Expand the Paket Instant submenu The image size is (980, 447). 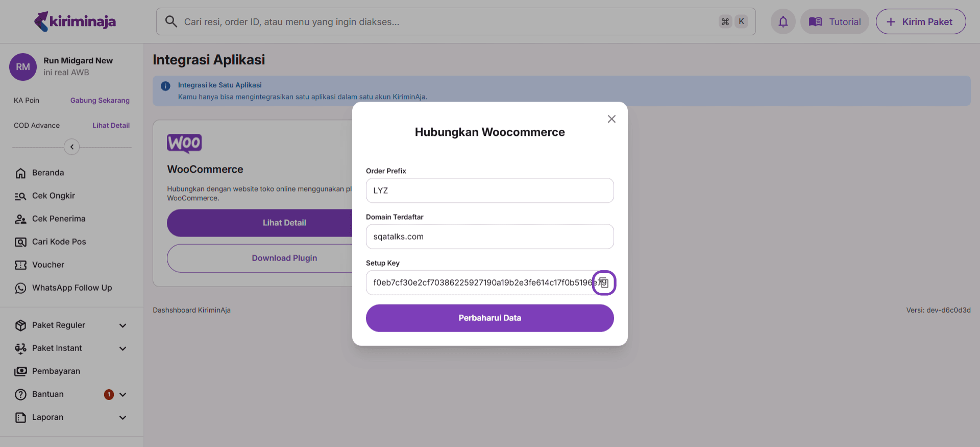coord(122,348)
